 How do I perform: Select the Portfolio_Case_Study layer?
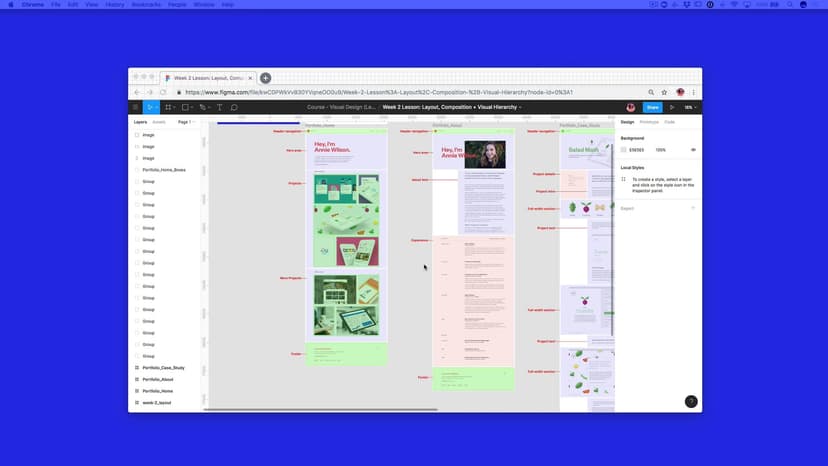(x=163, y=368)
